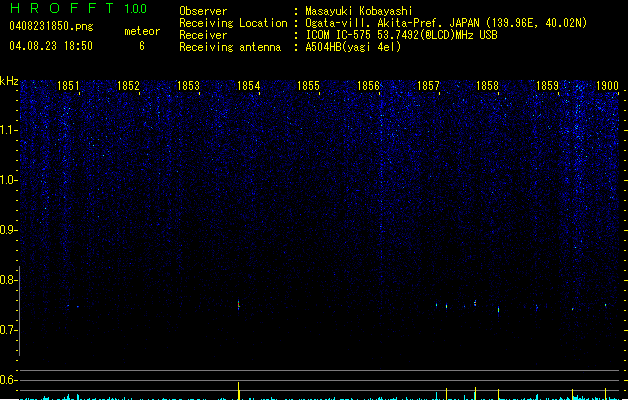
Task: Click the bright meteor echo near 1854
Action: [239, 305]
